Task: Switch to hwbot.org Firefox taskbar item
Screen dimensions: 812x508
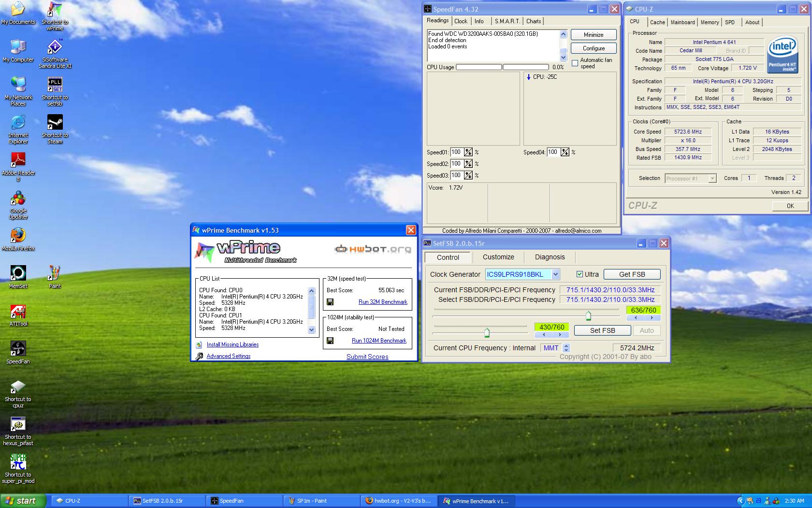Action: point(399,501)
